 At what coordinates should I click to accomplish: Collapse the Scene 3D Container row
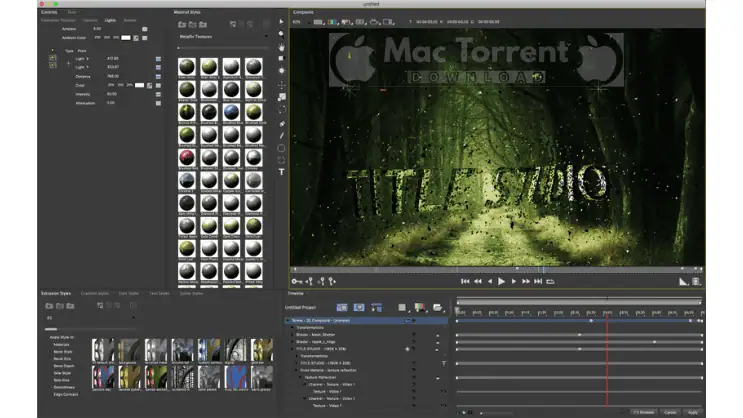pos(288,321)
